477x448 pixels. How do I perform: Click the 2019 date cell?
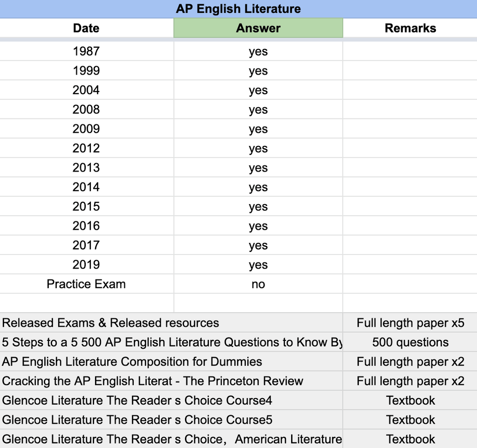tap(86, 264)
